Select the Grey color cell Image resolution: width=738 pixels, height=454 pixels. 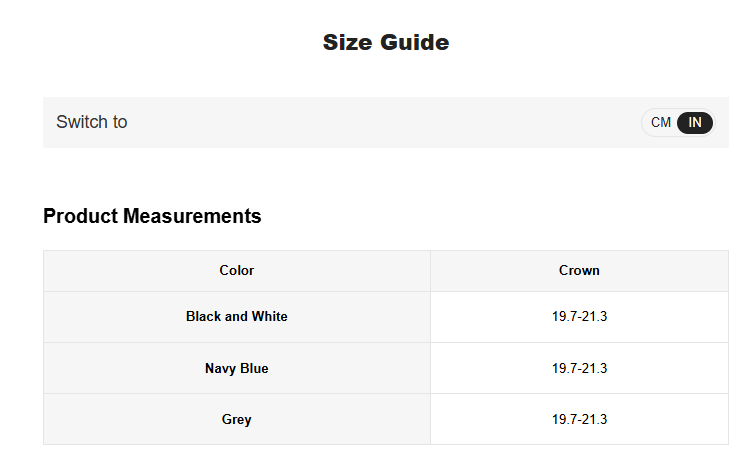pos(237,419)
